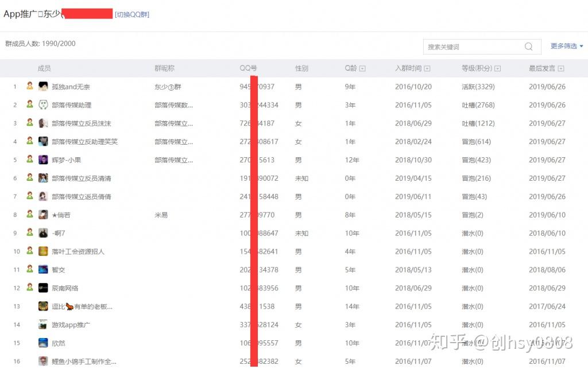Click admin badge icon in row 1
588x369 pixels.
coord(30,86)
